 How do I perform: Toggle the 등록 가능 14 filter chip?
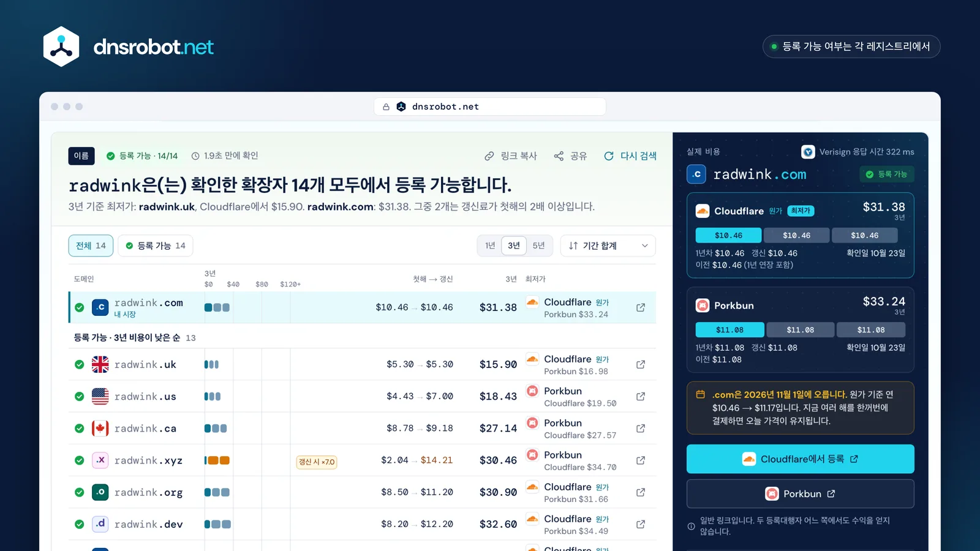(156, 246)
